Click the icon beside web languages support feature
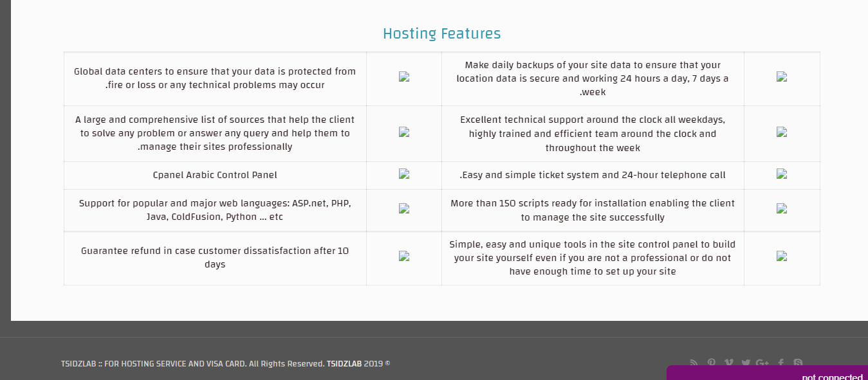This screenshot has height=380, width=868. (404, 208)
